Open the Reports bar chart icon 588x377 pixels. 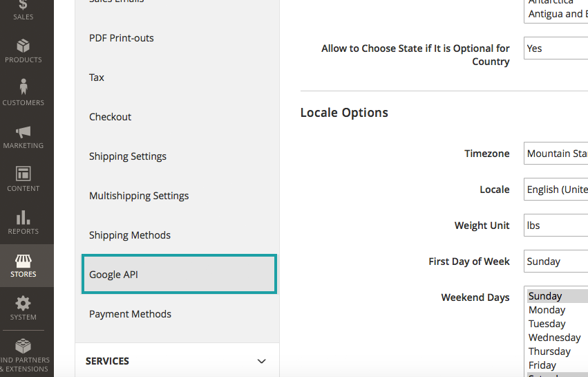pos(23,218)
